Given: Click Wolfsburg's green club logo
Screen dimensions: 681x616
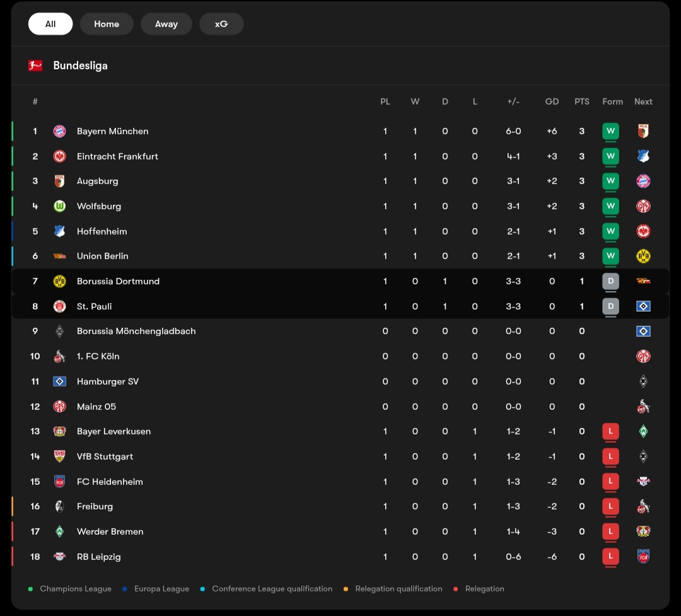Looking at the screenshot, I should click(x=59, y=206).
